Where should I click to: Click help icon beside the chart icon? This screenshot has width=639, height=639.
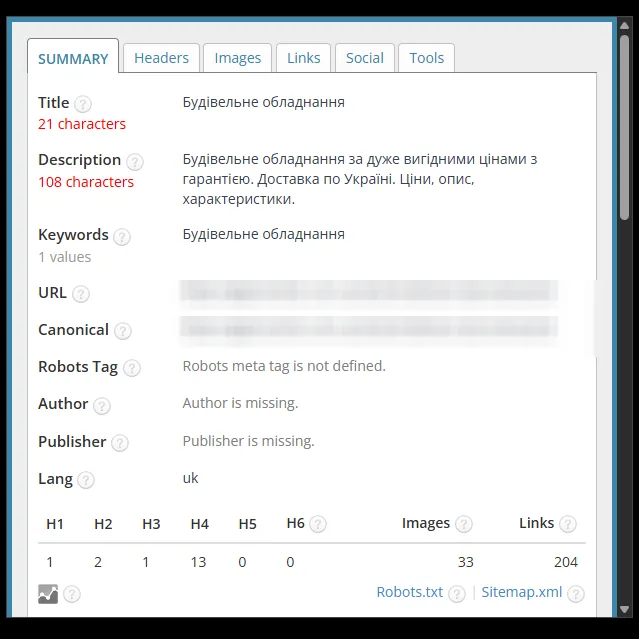(72, 594)
